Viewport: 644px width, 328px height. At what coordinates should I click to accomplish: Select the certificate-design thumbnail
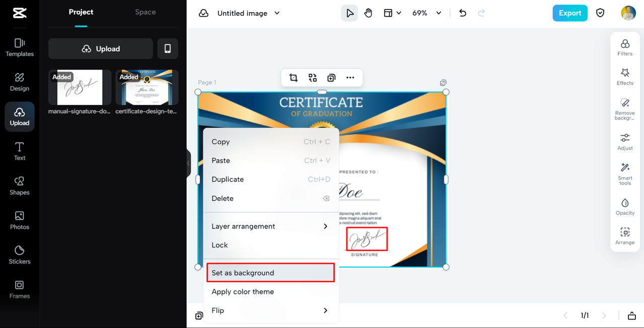pyautogui.click(x=147, y=88)
